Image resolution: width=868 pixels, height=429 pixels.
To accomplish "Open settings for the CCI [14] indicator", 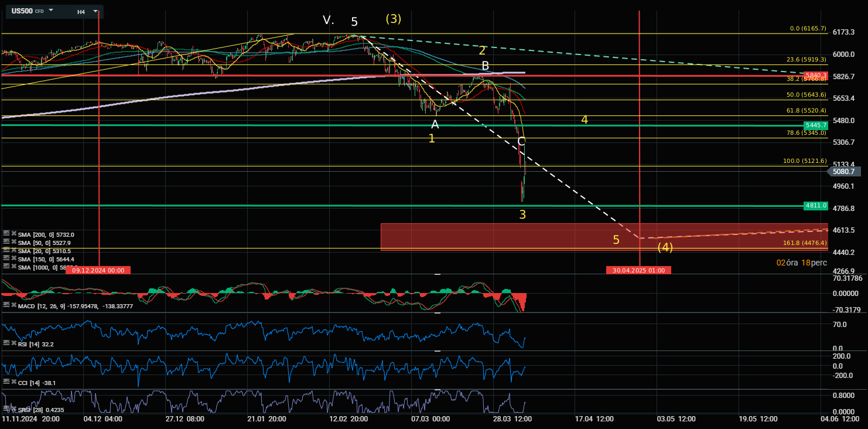I will pyautogui.click(x=6, y=383).
